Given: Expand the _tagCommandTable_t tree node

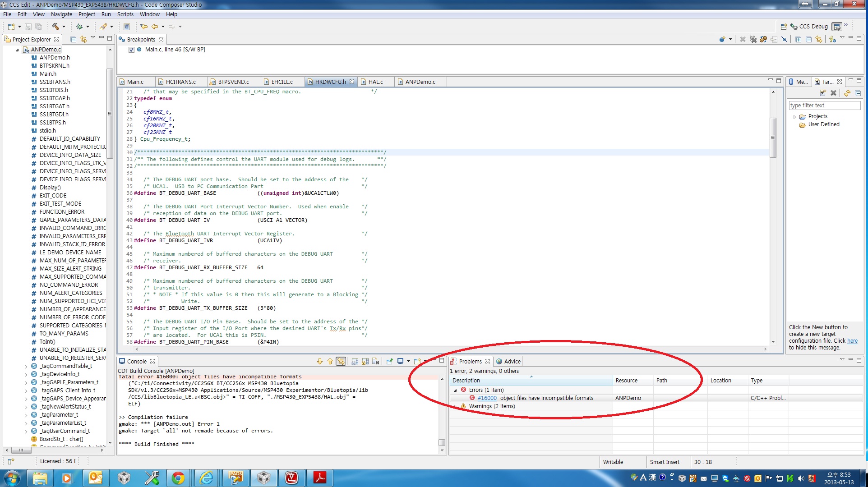Looking at the screenshot, I should 26,367.
